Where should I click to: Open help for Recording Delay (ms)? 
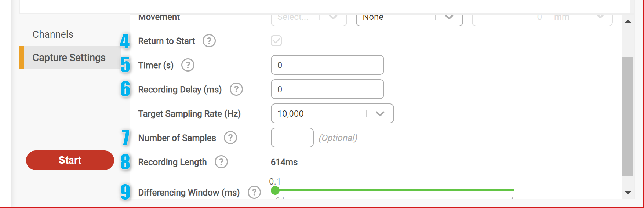tap(236, 89)
